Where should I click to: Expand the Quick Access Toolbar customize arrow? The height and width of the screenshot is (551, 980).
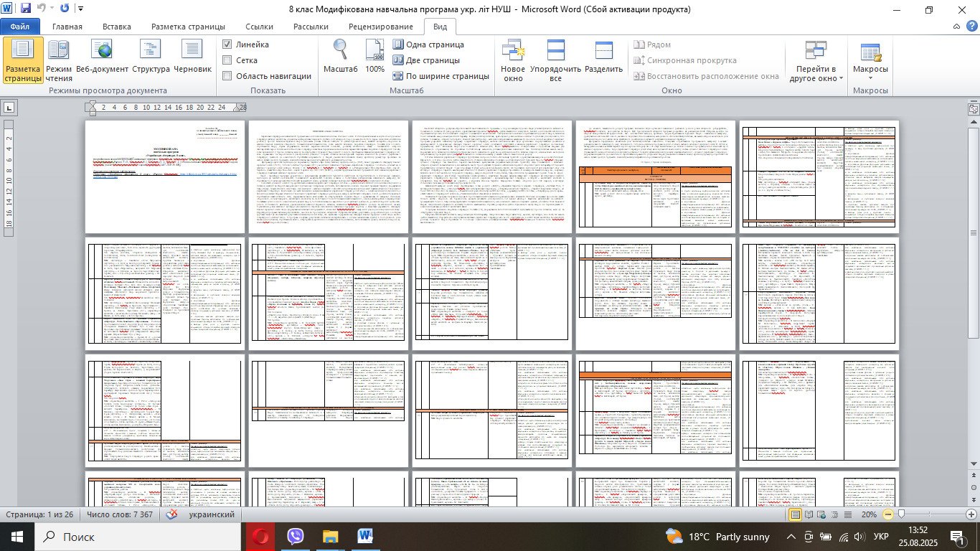pyautogui.click(x=80, y=9)
